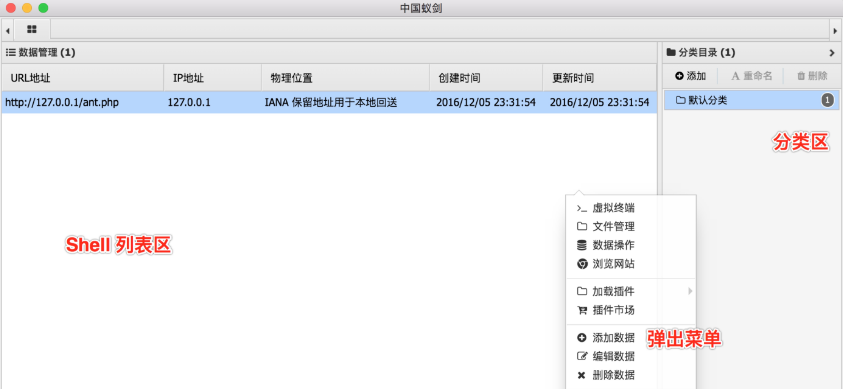
Task: Click the list icon beside 数据管理
Action: click(10, 53)
